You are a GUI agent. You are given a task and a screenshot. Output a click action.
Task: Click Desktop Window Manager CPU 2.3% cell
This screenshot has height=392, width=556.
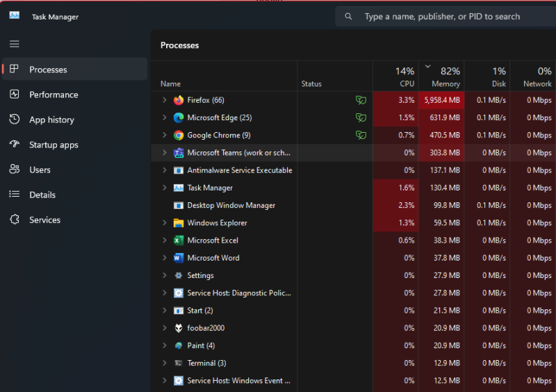[x=395, y=206]
